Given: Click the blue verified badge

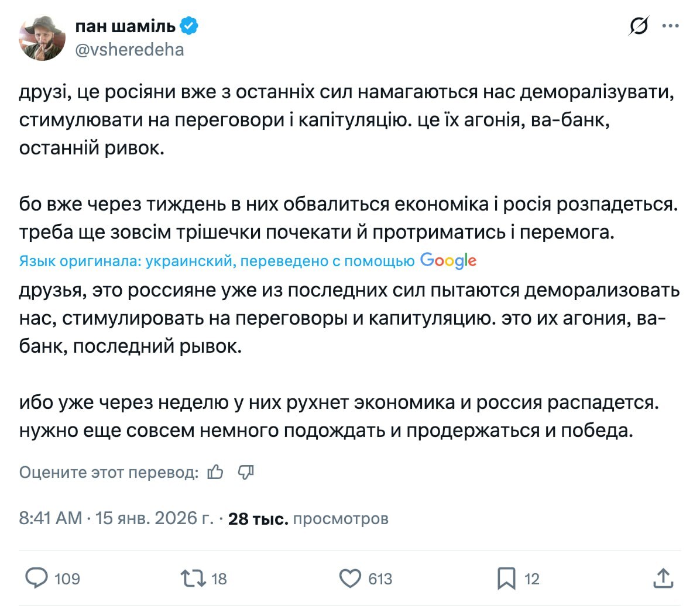Looking at the screenshot, I should (189, 26).
